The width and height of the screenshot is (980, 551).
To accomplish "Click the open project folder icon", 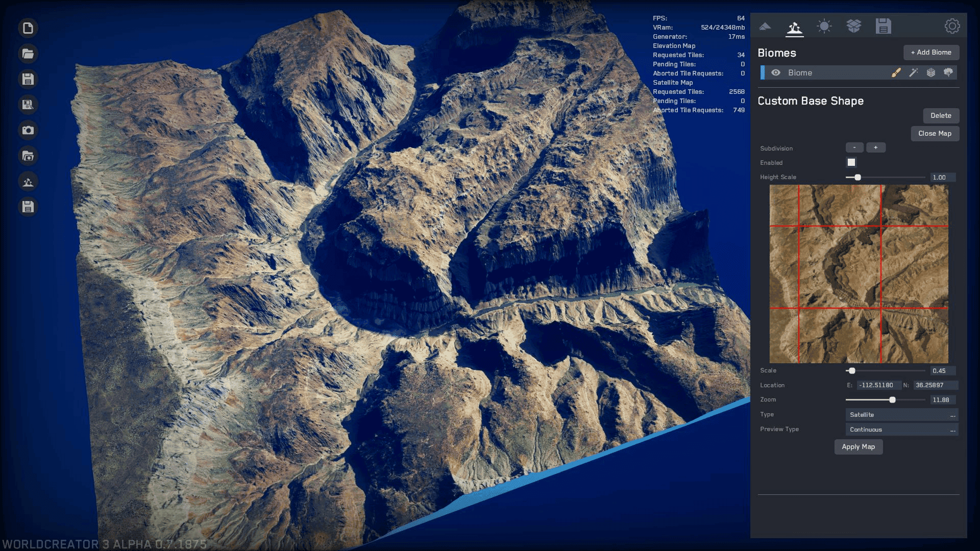I will 28,54.
